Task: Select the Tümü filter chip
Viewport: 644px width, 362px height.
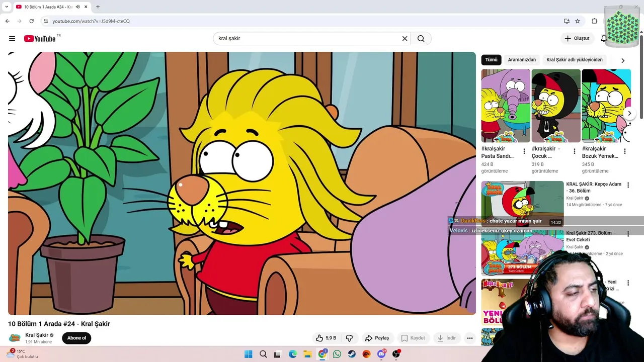Action: pos(491,60)
